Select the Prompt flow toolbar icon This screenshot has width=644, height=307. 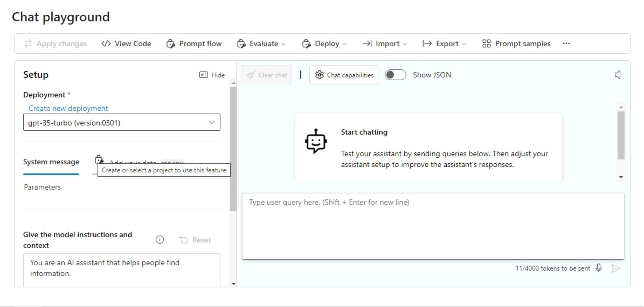tap(171, 43)
